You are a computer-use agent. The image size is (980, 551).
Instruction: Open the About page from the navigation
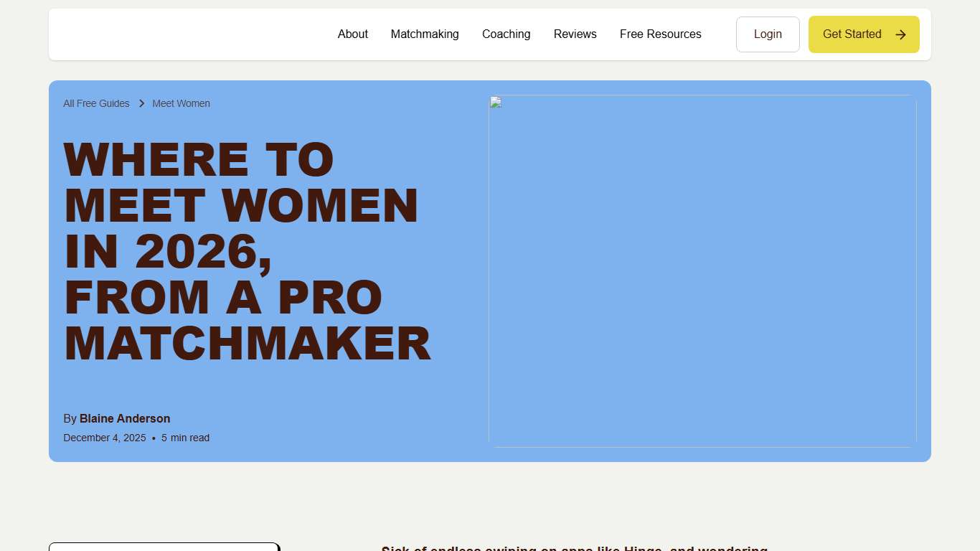click(x=352, y=34)
